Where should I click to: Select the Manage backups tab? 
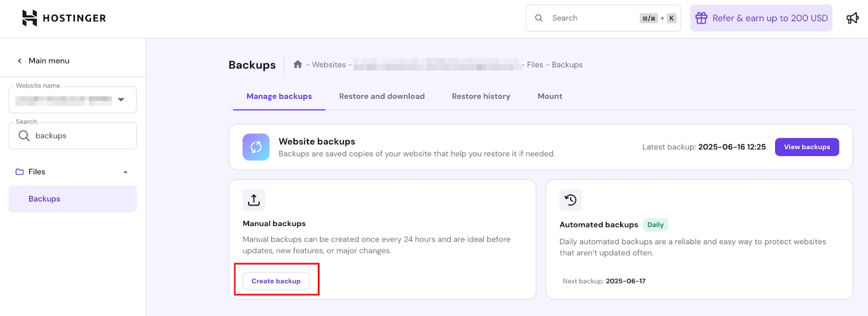click(279, 96)
